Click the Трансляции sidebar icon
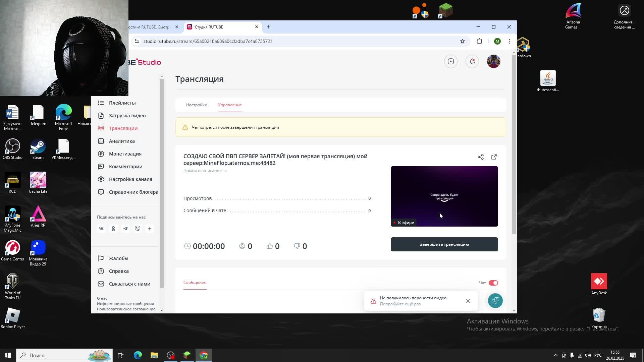The width and height of the screenshot is (644, 362). (100, 128)
